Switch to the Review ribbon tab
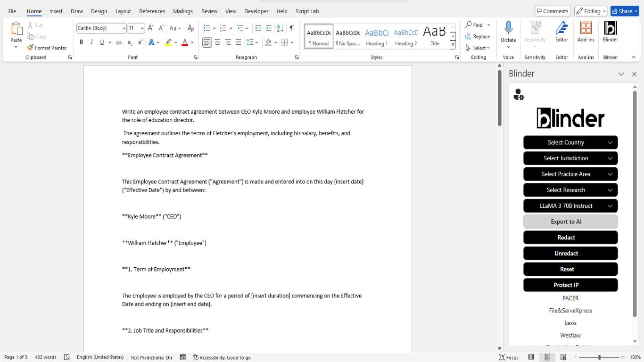This screenshot has height=362, width=644. (209, 11)
